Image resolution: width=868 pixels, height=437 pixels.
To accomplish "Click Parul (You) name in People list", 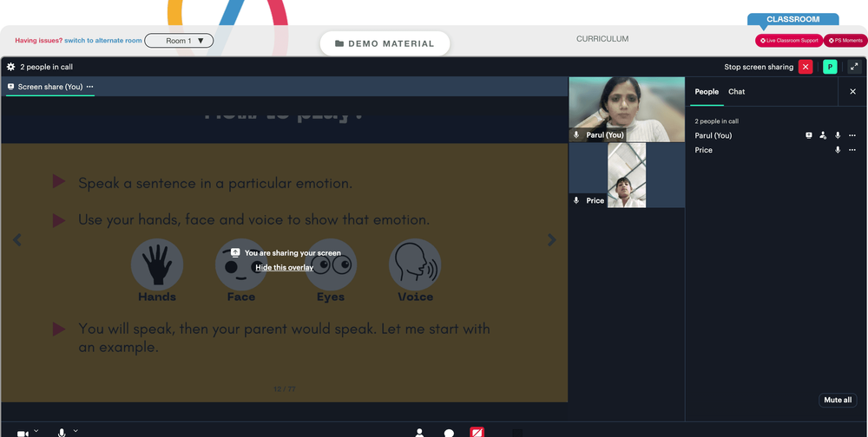I will pos(713,135).
